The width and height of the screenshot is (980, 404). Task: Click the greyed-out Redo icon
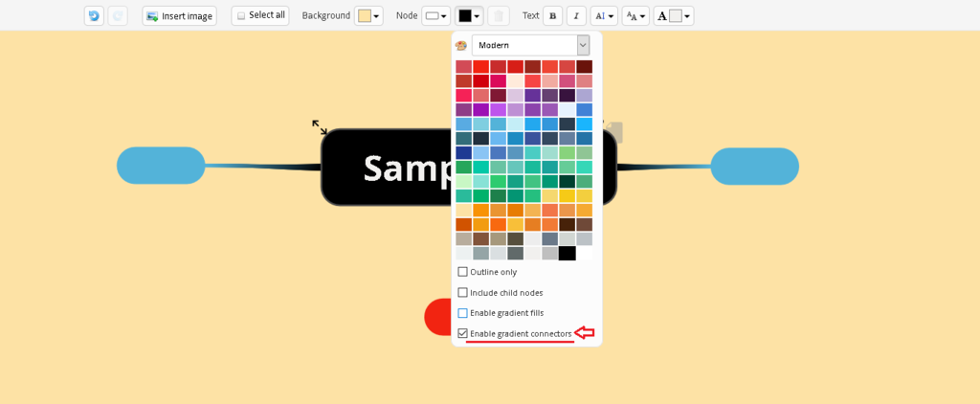pyautogui.click(x=118, y=15)
